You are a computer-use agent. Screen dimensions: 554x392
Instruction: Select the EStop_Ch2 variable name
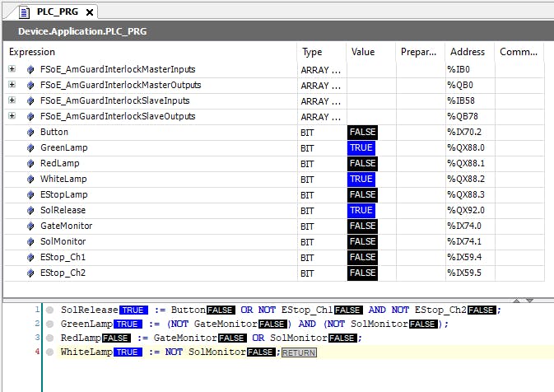(x=63, y=273)
